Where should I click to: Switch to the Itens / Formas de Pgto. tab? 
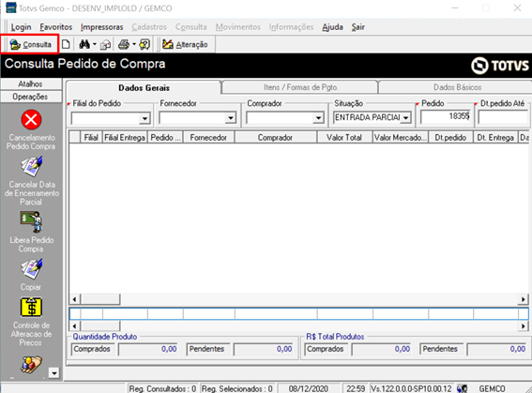[x=300, y=87]
